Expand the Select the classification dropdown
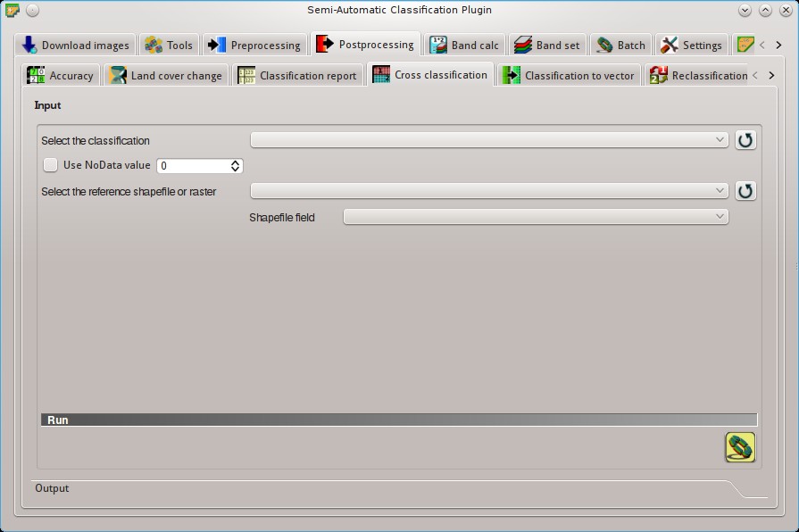The width and height of the screenshot is (799, 532). (489, 139)
